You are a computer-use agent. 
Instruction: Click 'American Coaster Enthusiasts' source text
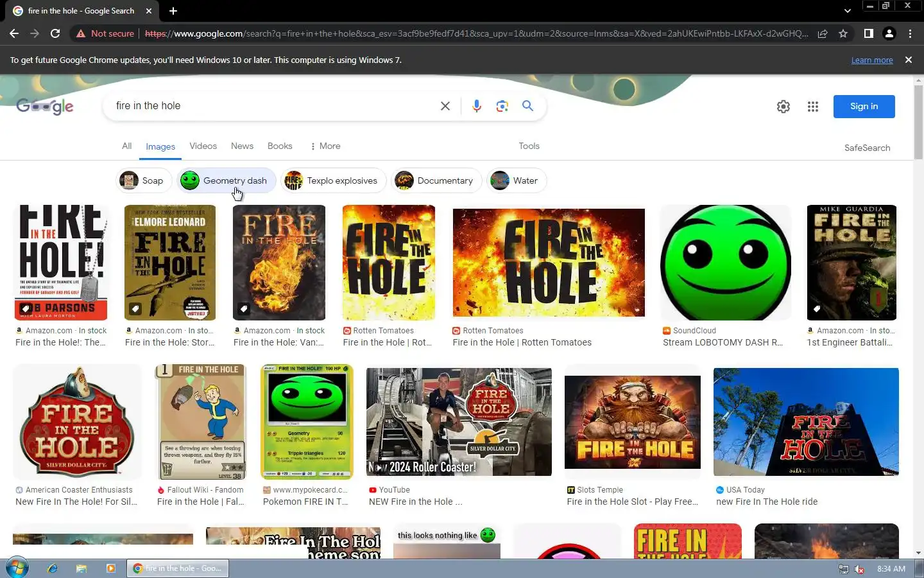[x=79, y=490]
